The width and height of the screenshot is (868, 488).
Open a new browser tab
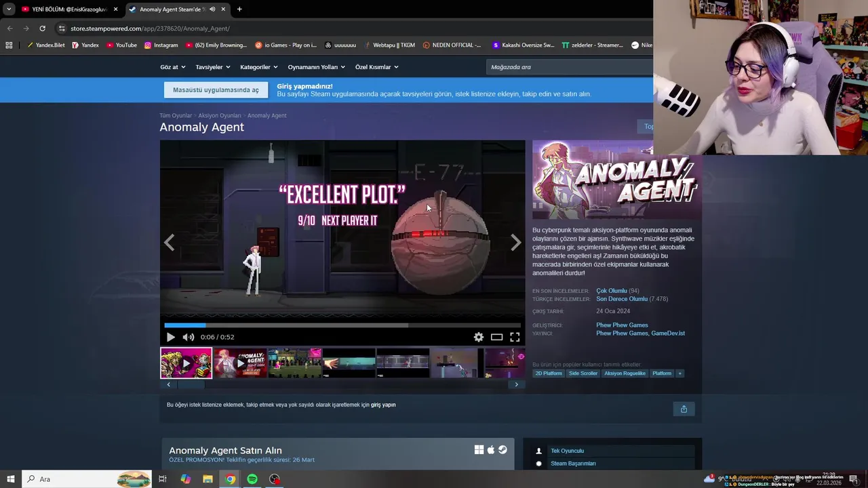click(x=239, y=9)
